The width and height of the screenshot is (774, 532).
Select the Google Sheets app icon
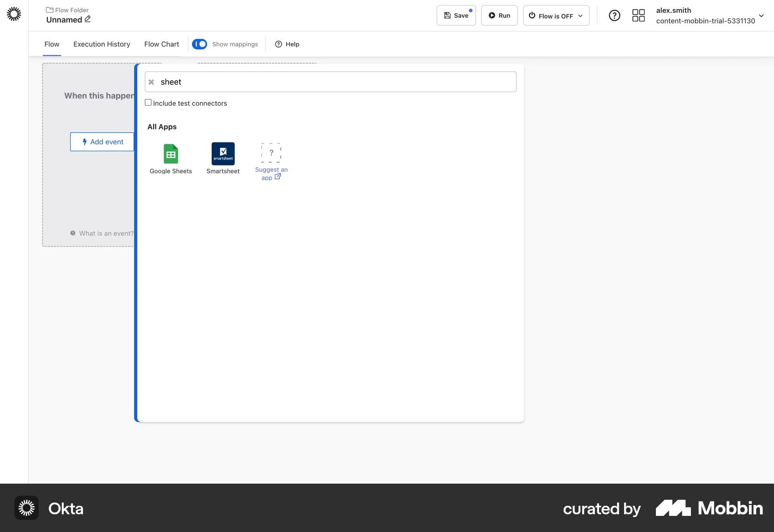(171, 154)
